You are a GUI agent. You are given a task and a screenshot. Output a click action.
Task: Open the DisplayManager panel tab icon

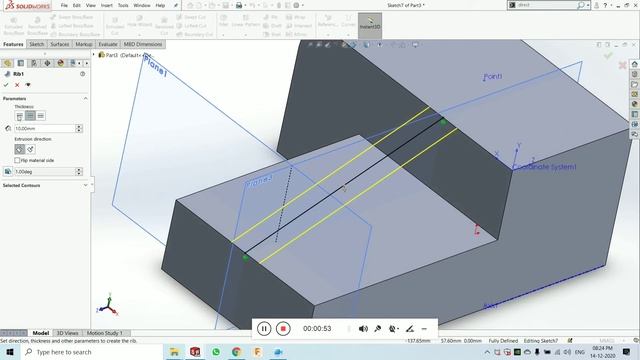click(61, 63)
